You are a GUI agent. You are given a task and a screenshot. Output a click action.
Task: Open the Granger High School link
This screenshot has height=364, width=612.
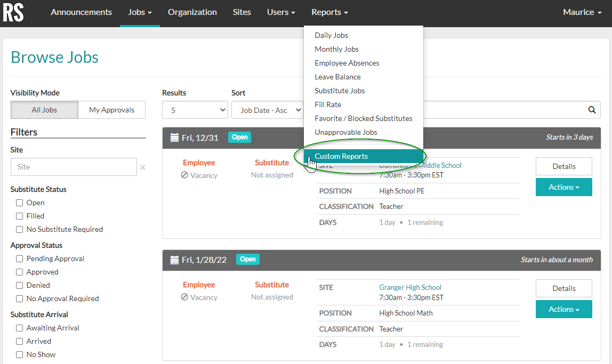pos(410,287)
